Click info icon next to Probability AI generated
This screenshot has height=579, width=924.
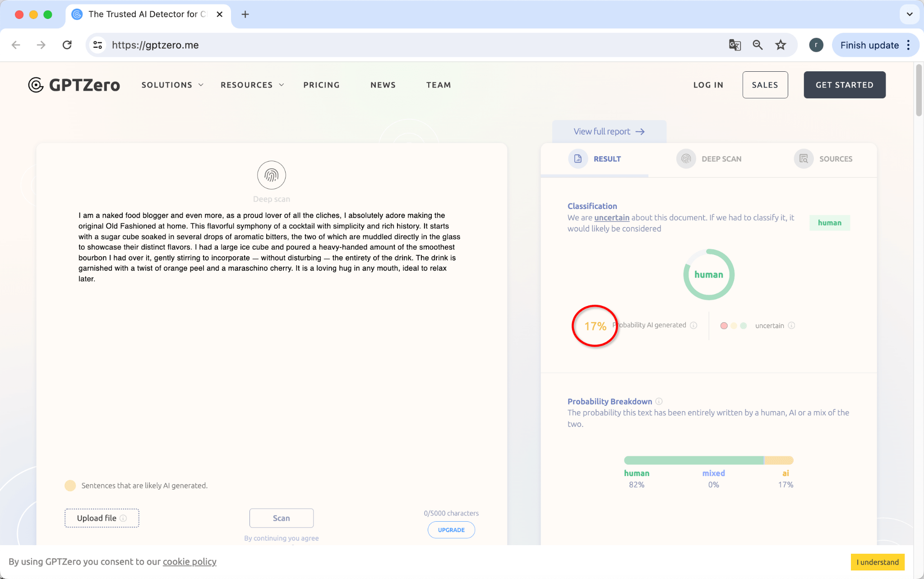[694, 325]
